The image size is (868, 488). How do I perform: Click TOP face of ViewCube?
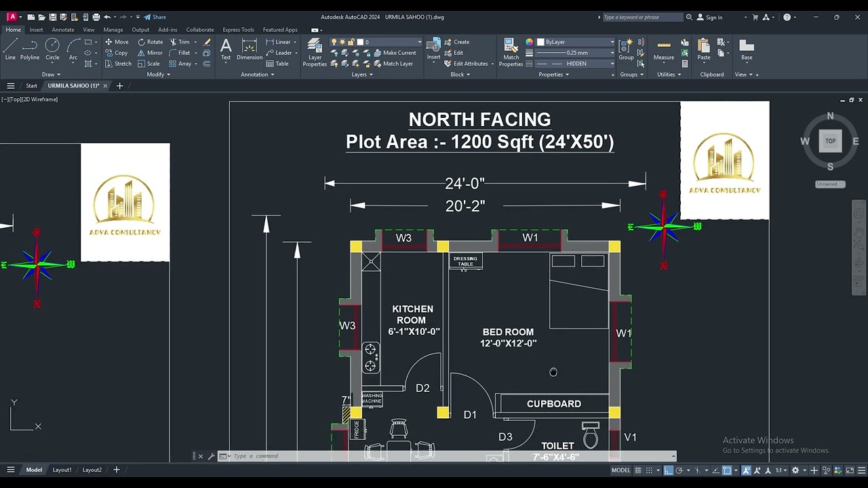830,141
